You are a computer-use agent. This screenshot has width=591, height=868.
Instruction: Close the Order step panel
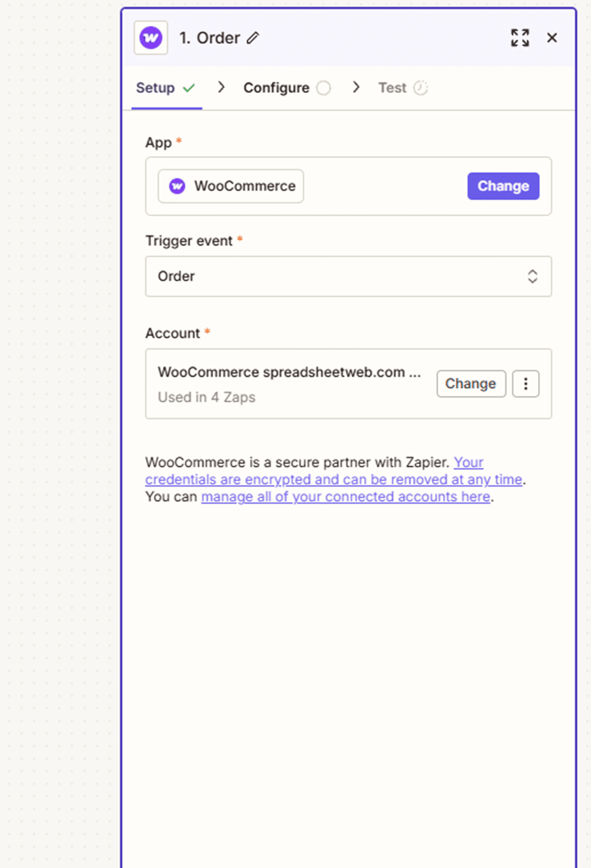tap(552, 38)
